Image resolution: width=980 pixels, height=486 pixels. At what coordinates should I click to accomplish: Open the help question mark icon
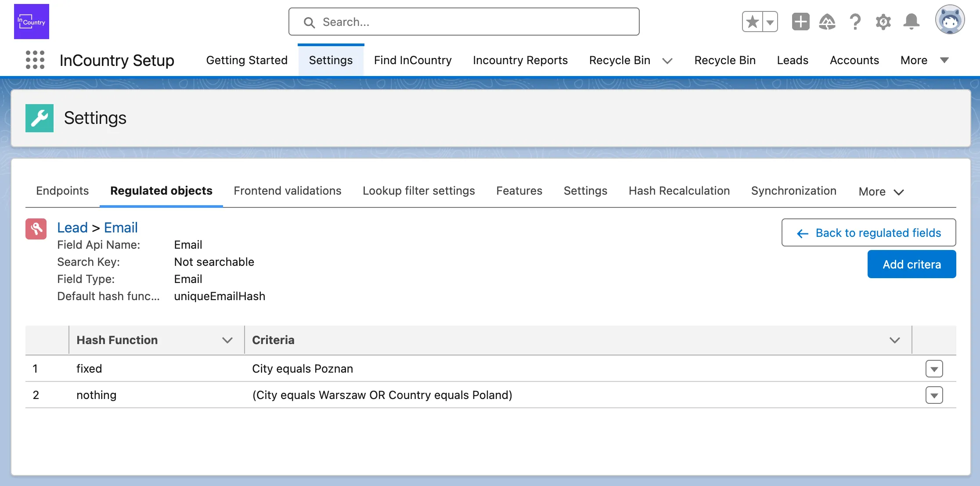pyautogui.click(x=855, y=22)
